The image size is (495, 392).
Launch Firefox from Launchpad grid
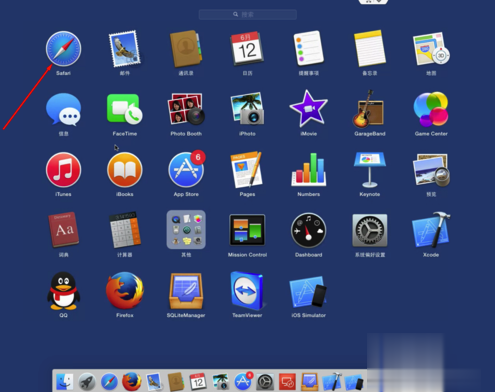[125, 291]
